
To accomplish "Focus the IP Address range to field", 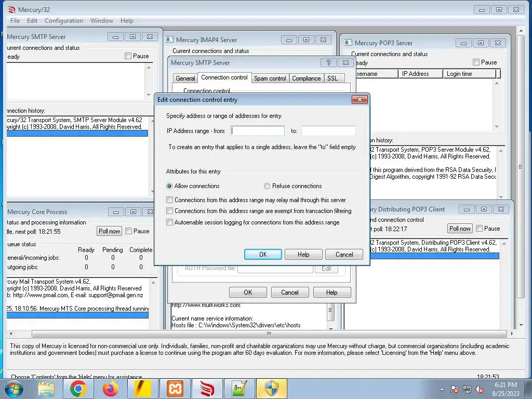I will tap(328, 131).
